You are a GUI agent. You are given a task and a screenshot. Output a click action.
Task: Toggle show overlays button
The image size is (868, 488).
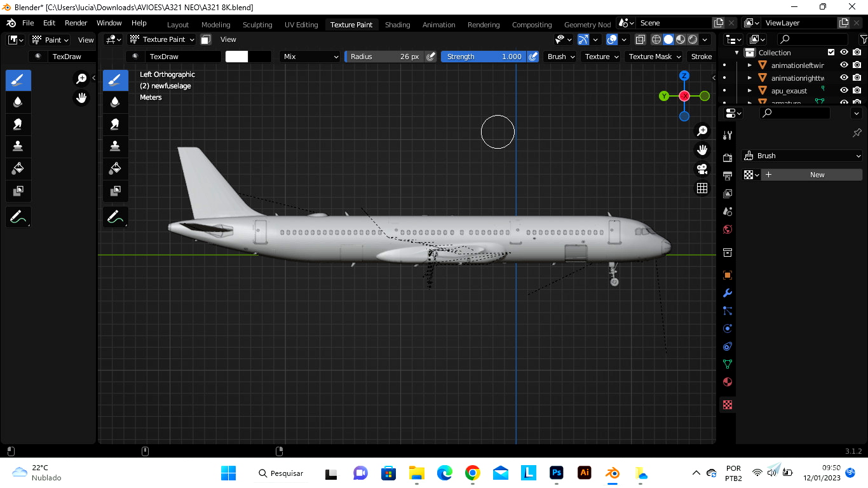point(612,39)
